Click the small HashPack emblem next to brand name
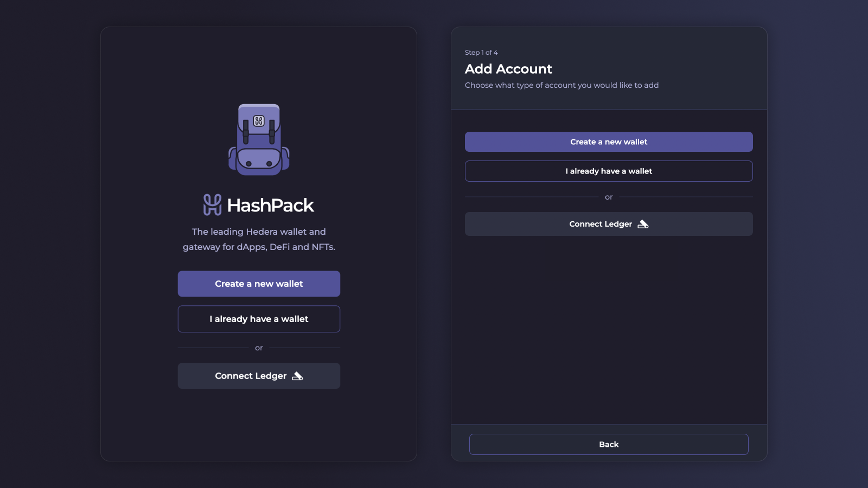Screen dimensions: 868x488 coord(212,204)
